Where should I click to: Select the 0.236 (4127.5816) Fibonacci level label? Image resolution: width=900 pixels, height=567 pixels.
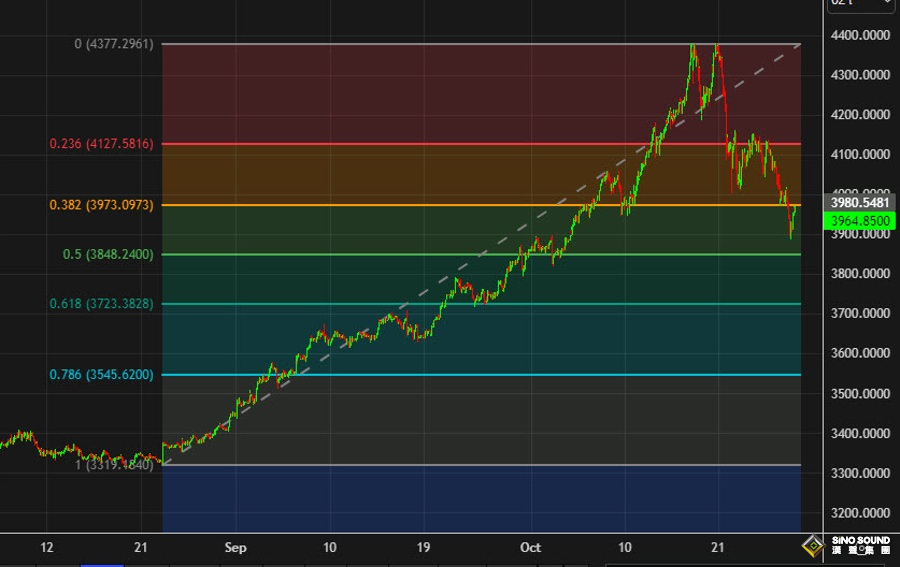102,144
